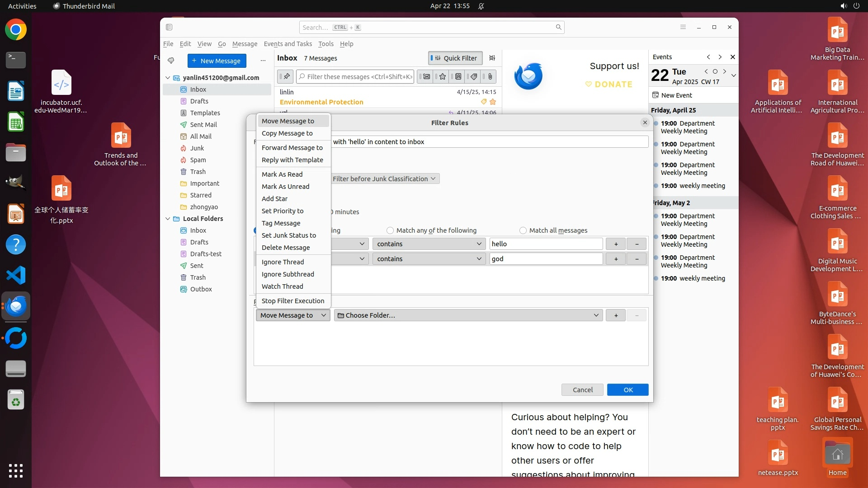Toggle the Quick Filter button
The width and height of the screenshot is (868, 488).
tap(455, 58)
